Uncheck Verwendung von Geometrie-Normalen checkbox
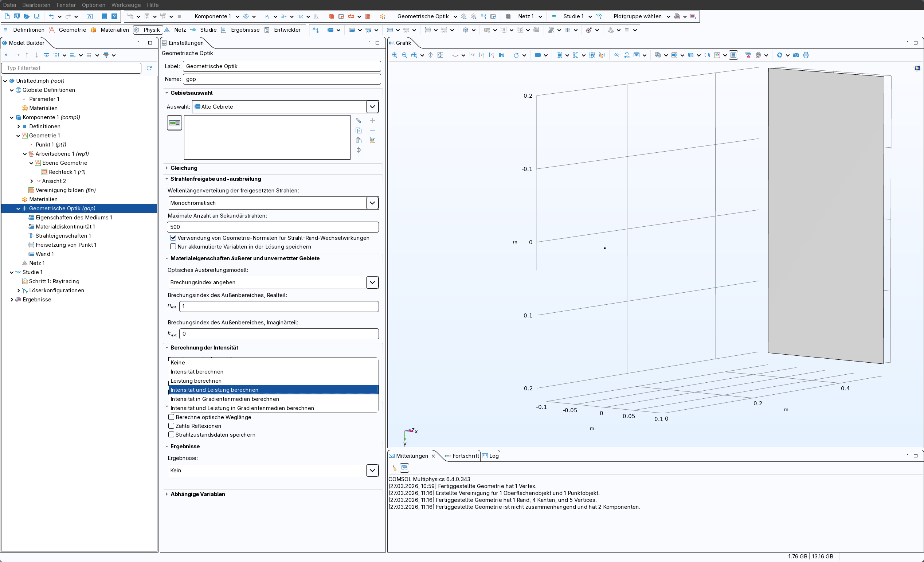Viewport: 924px width, 562px height. click(173, 238)
